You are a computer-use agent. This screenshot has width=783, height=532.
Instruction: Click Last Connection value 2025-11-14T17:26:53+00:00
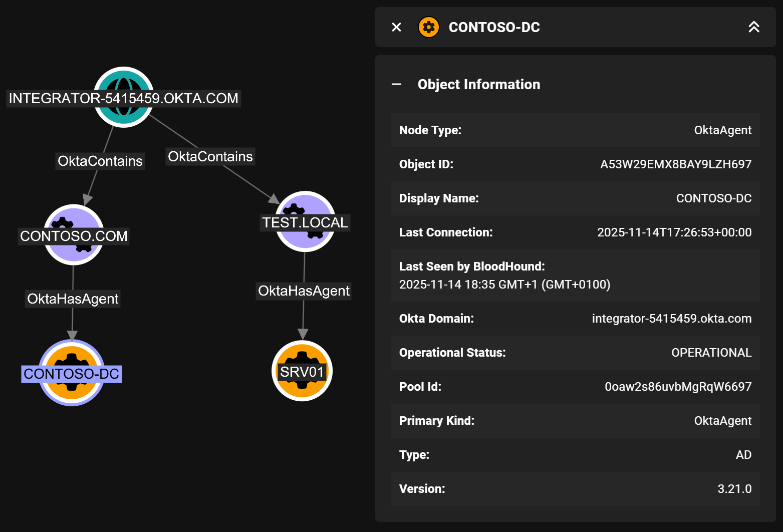pos(674,232)
